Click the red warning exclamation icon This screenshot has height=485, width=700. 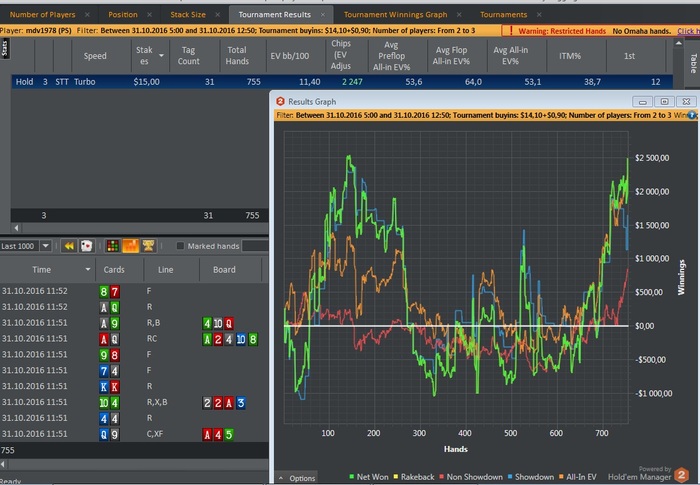[x=511, y=31]
